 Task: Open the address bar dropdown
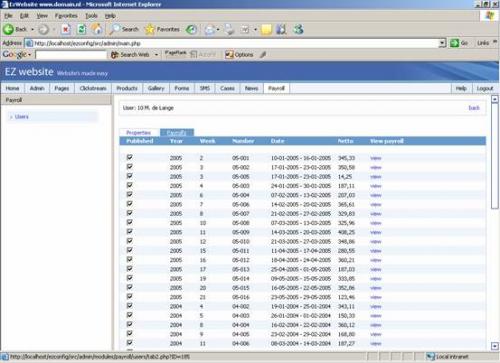[442, 43]
